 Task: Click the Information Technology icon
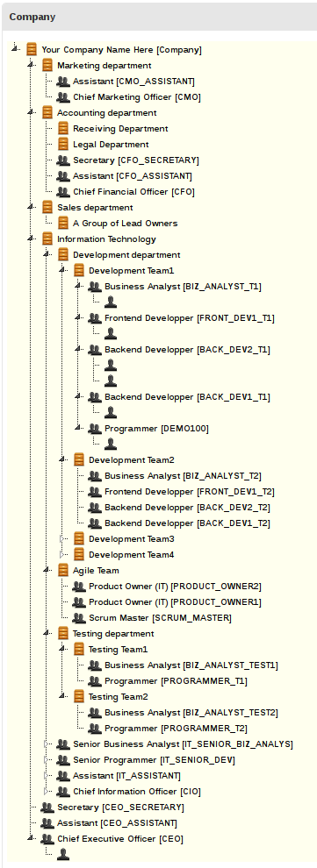coord(47,239)
